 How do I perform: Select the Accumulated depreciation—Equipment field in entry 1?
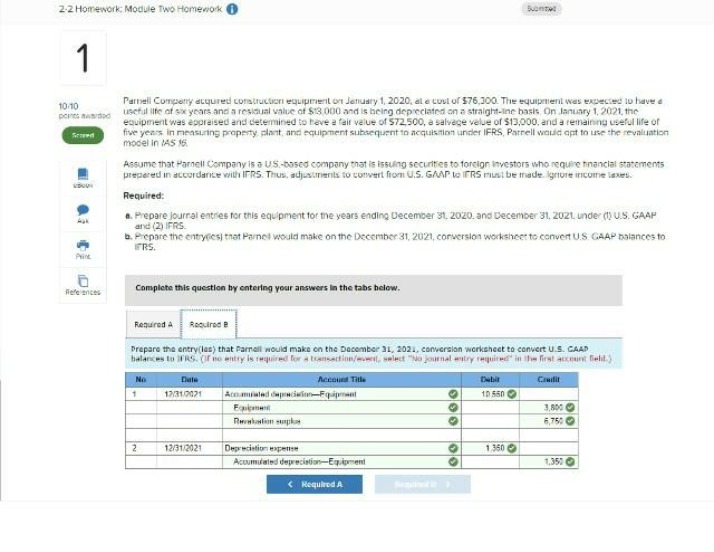(x=342, y=394)
